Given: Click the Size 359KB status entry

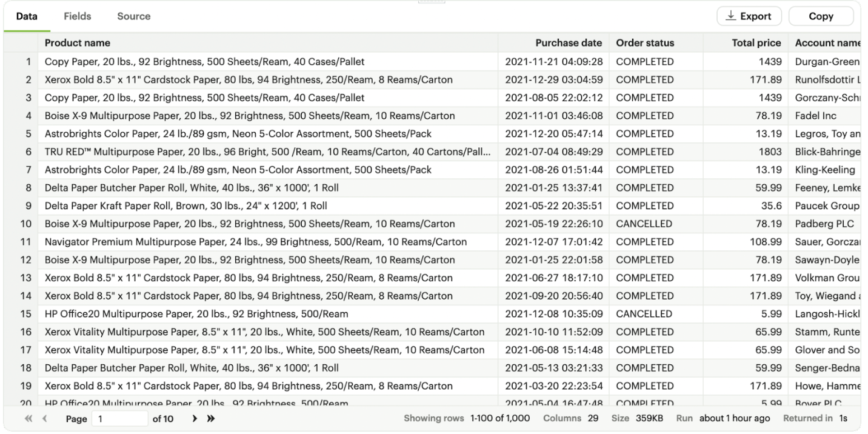Looking at the screenshot, I should coord(638,418).
